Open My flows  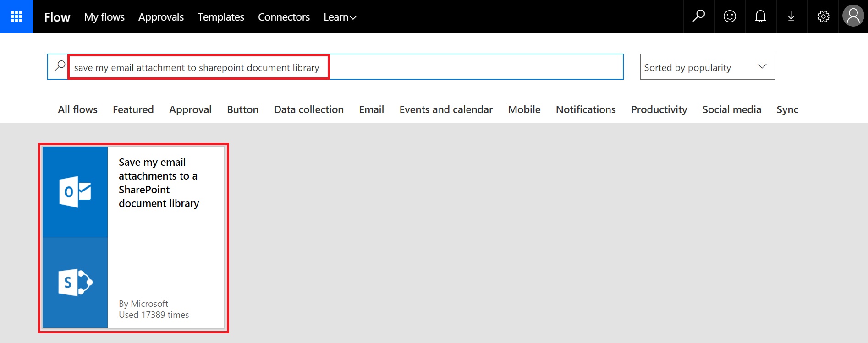[x=104, y=17]
